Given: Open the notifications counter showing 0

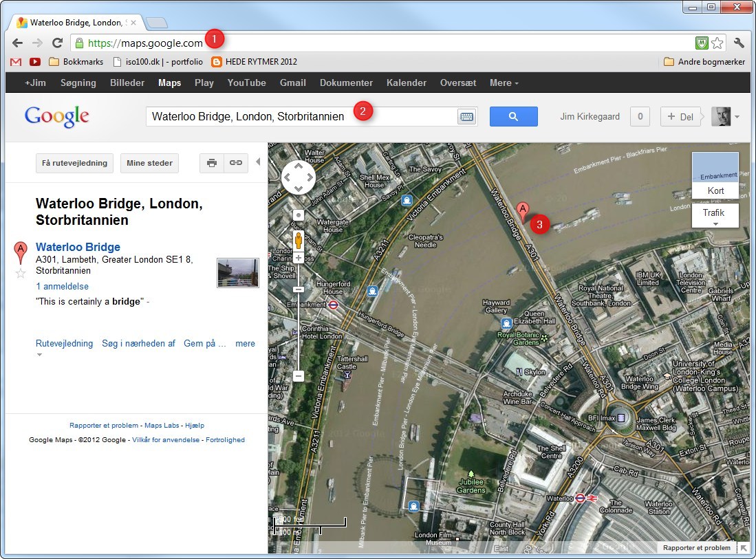Looking at the screenshot, I should pyautogui.click(x=640, y=117).
